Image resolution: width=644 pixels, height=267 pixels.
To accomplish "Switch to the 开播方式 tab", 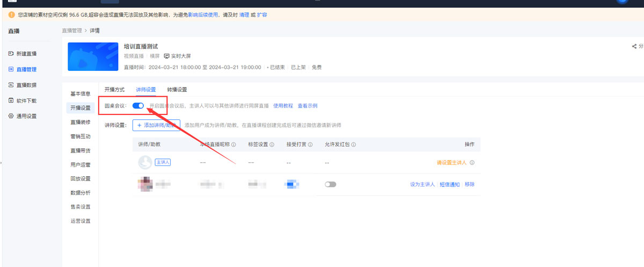I will pyautogui.click(x=114, y=90).
